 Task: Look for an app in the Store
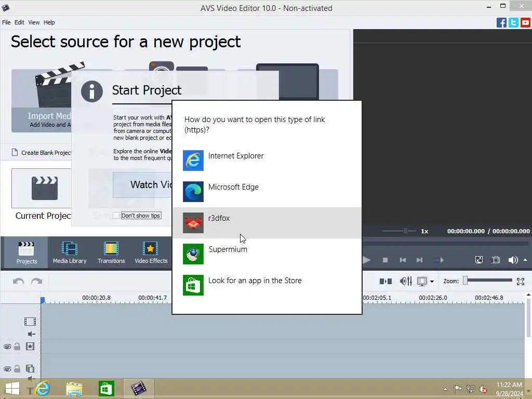(267, 285)
